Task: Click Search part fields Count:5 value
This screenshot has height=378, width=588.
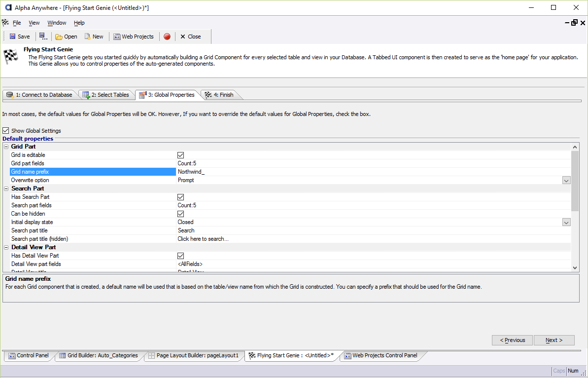Action: point(187,205)
